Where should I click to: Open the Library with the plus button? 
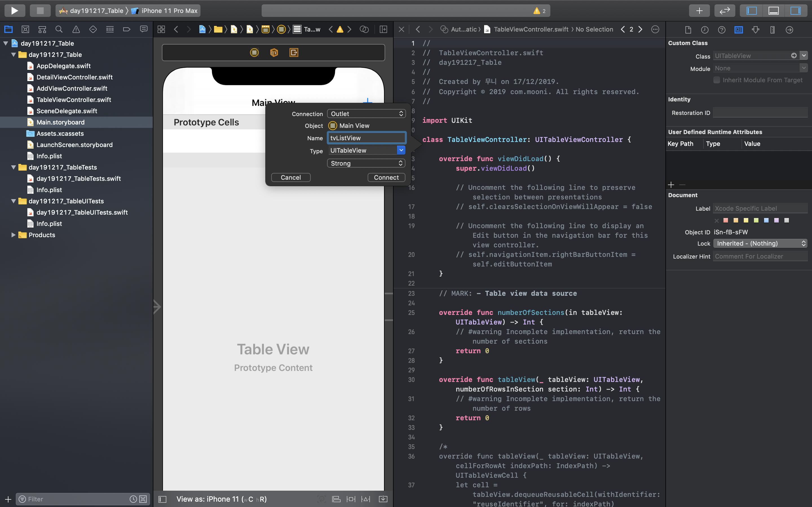pyautogui.click(x=699, y=11)
